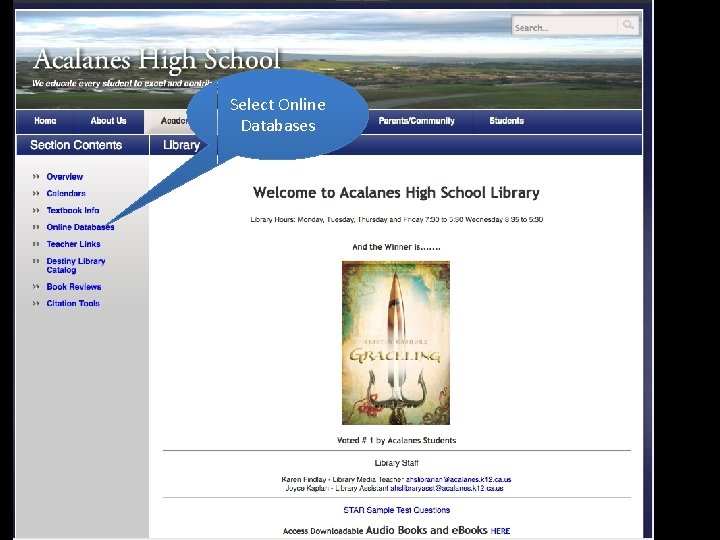
Task: Open the Teacher Links page
Action: (x=73, y=244)
